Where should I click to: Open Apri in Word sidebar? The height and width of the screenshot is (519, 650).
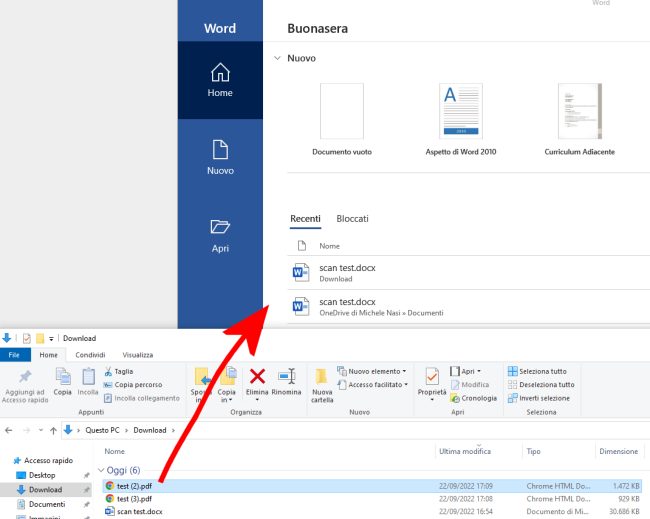pos(220,235)
